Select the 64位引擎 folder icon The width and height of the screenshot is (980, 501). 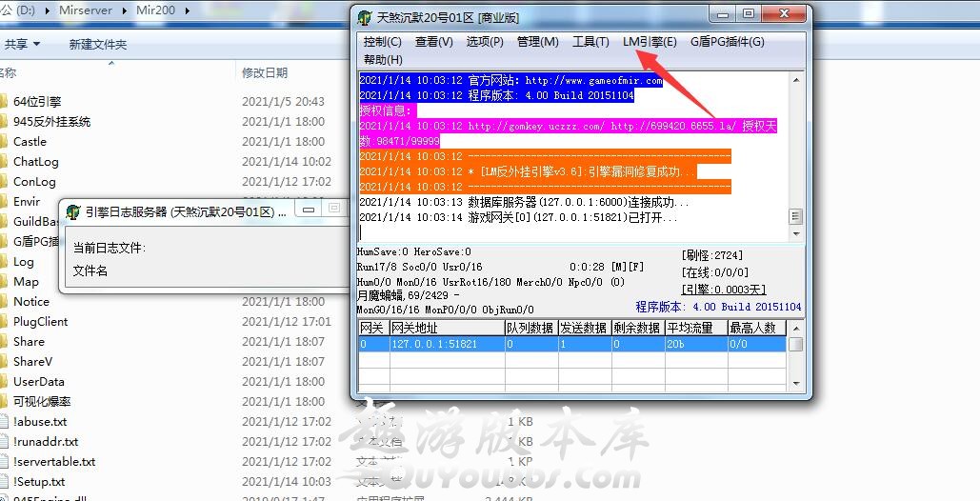(3, 101)
